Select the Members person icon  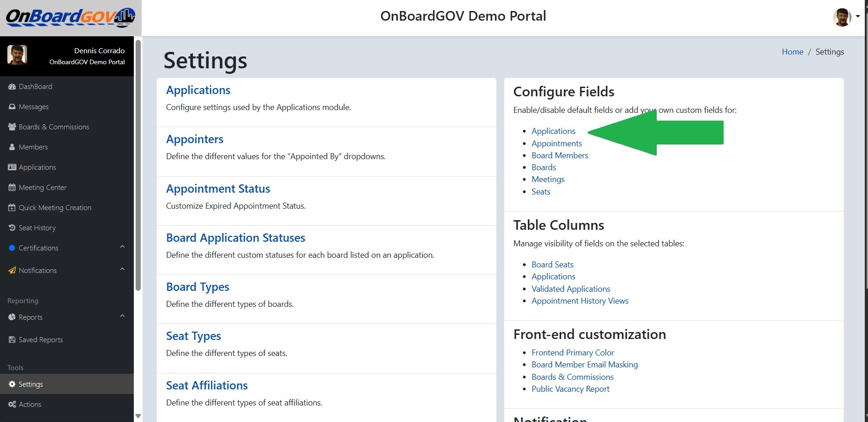[12, 147]
